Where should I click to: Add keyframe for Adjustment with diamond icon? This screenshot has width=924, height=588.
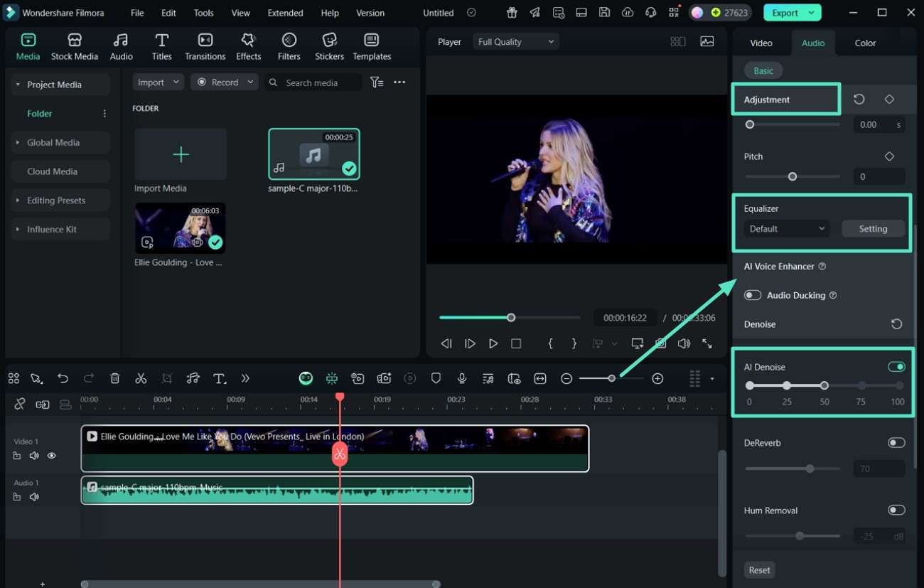coord(889,99)
